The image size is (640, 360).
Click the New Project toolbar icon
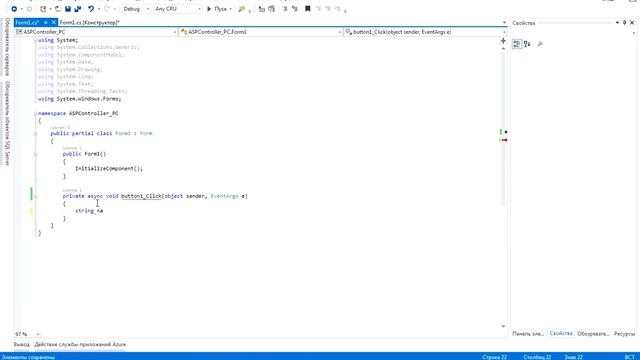click(43, 9)
